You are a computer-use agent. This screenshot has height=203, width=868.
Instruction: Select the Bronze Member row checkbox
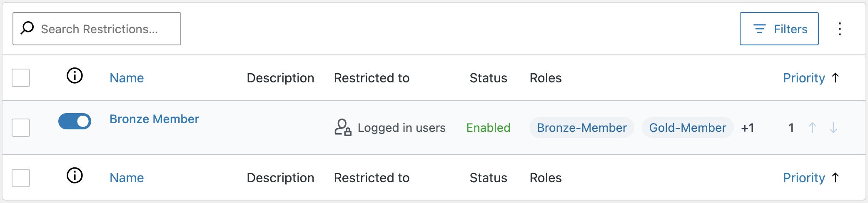pos(21,128)
